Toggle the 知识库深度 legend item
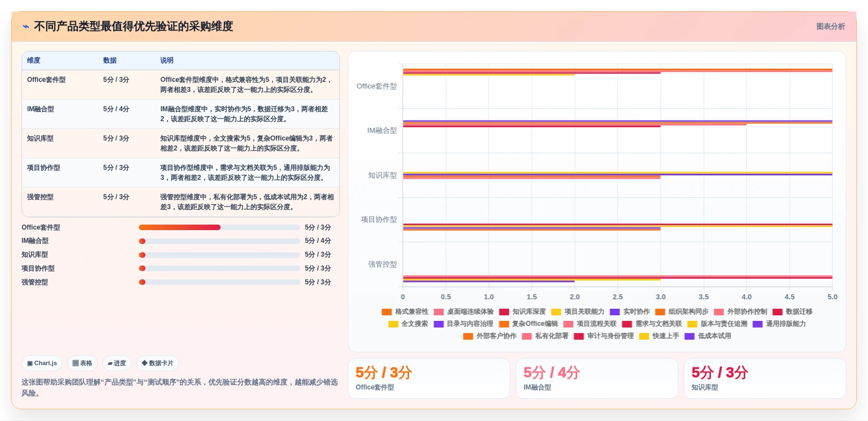 point(522,312)
